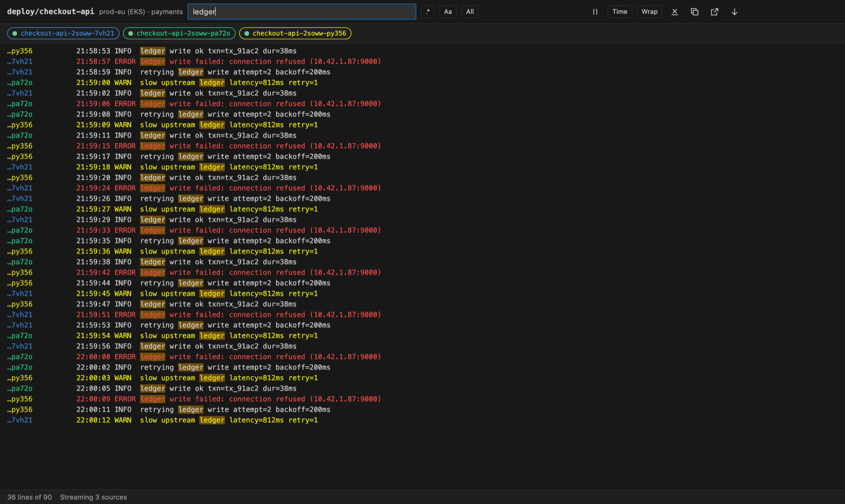Select the 21:59:38 INFO txn=tx_91ac2 line
The height and width of the screenshot is (504, 845).
(x=422, y=262)
